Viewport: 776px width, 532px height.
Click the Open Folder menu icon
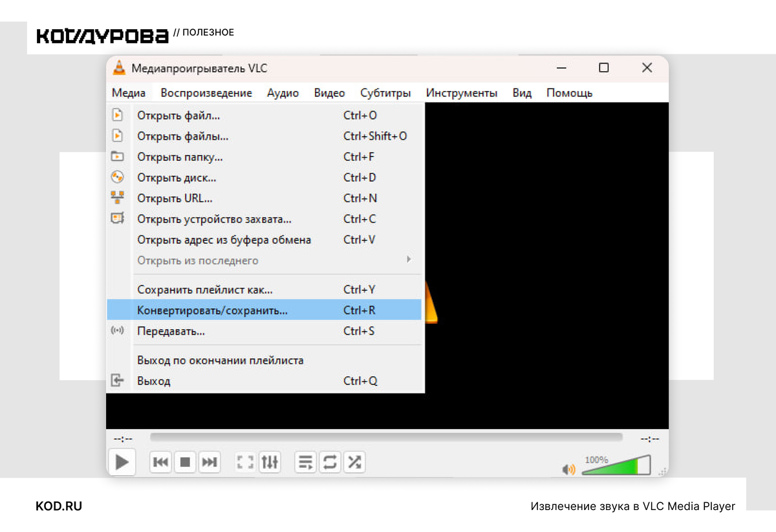pos(117,156)
